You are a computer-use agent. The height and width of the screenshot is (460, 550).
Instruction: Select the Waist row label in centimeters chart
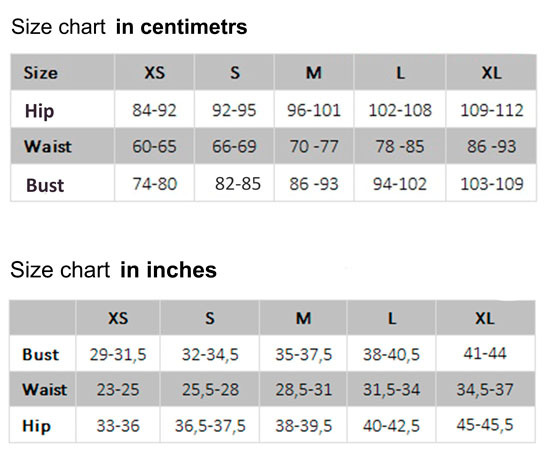(48, 146)
